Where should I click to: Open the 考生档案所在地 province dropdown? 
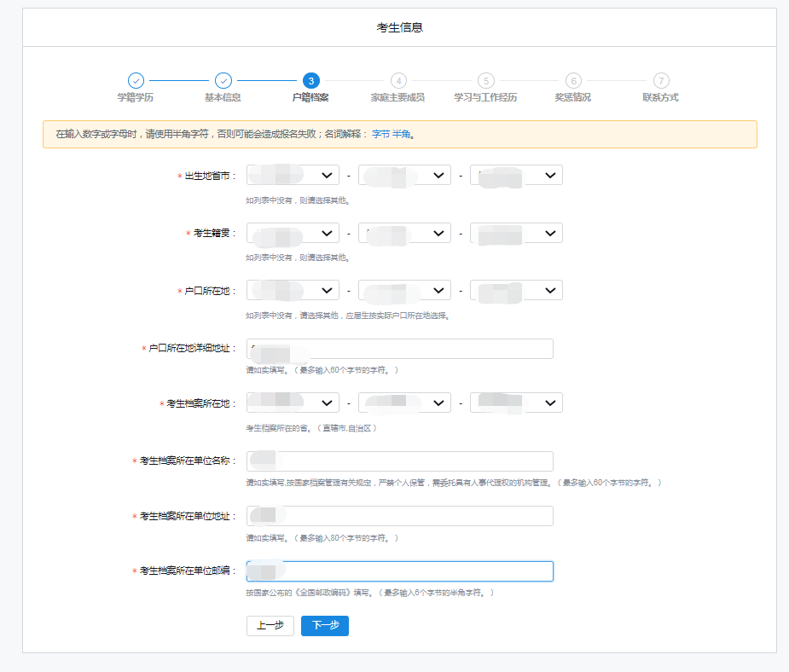pos(293,403)
